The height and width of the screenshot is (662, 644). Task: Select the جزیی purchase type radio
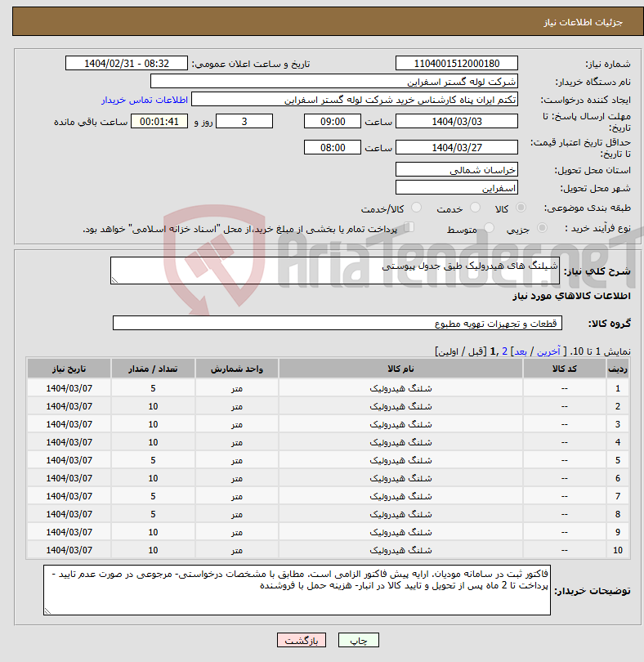[x=542, y=228]
